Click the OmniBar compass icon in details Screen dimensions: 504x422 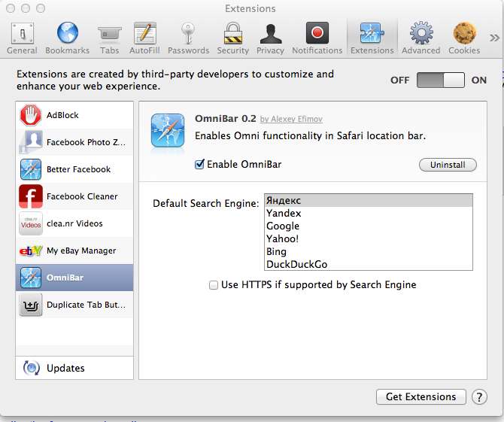click(x=168, y=130)
